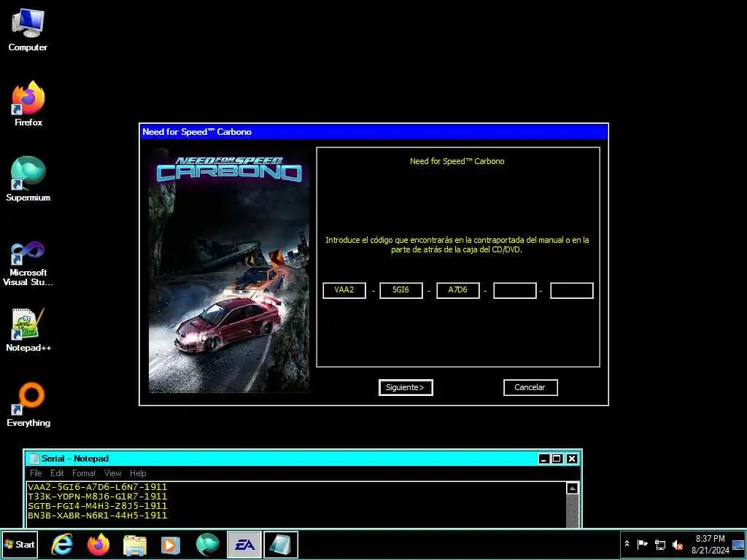Open Supermium from the taskbar
The image size is (747, 560).
point(207,544)
